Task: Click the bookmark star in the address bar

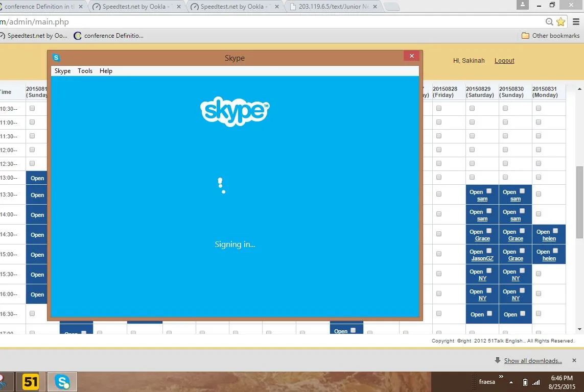Action: point(560,22)
